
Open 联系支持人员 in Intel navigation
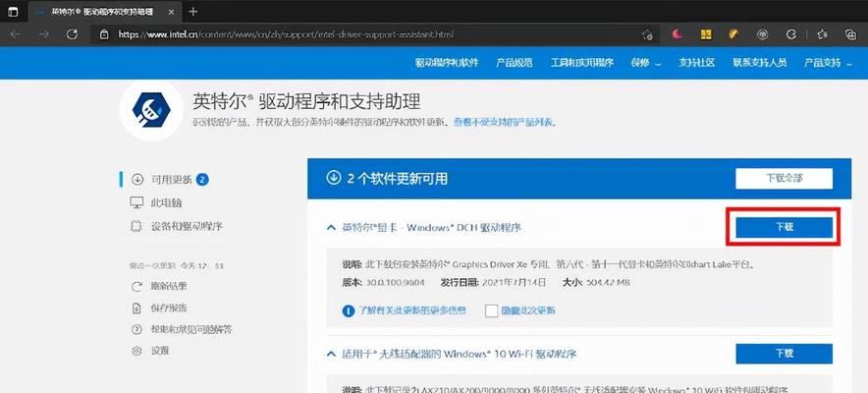(x=760, y=63)
